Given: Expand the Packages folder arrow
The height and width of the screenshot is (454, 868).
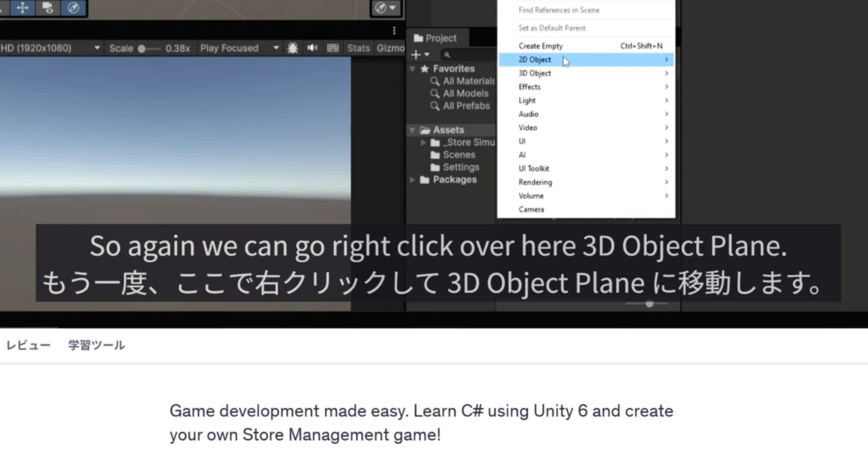Looking at the screenshot, I should point(412,179).
